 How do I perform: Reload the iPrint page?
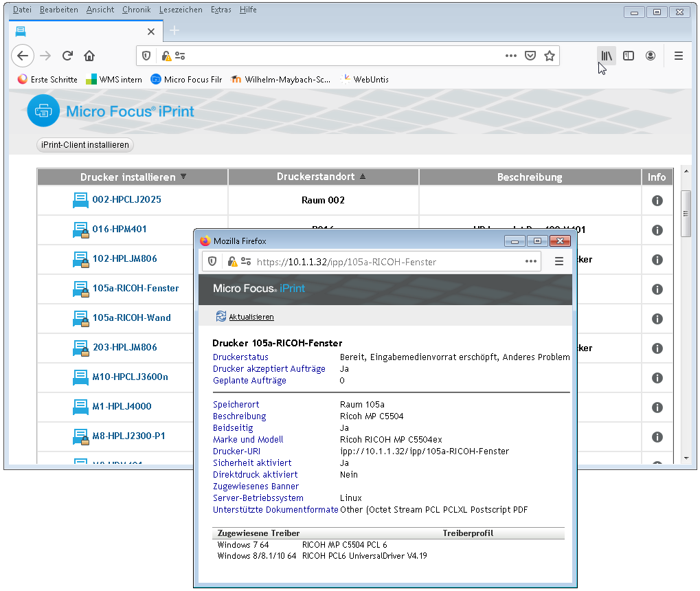pyautogui.click(x=67, y=56)
